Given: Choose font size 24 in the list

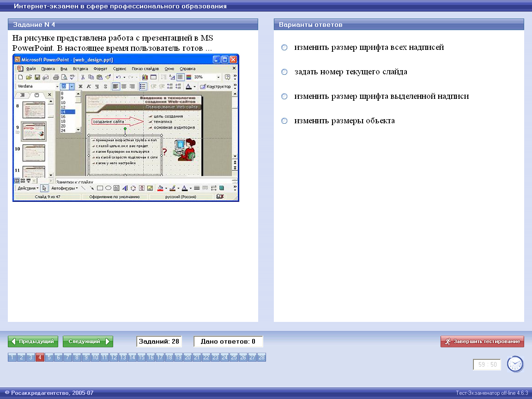Looking at the screenshot, I should click(68, 130).
